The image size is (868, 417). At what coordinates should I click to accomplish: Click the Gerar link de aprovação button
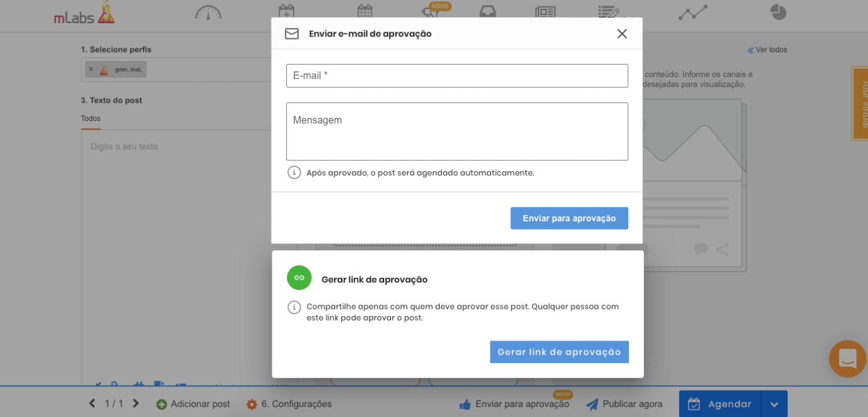click(559, 352)
